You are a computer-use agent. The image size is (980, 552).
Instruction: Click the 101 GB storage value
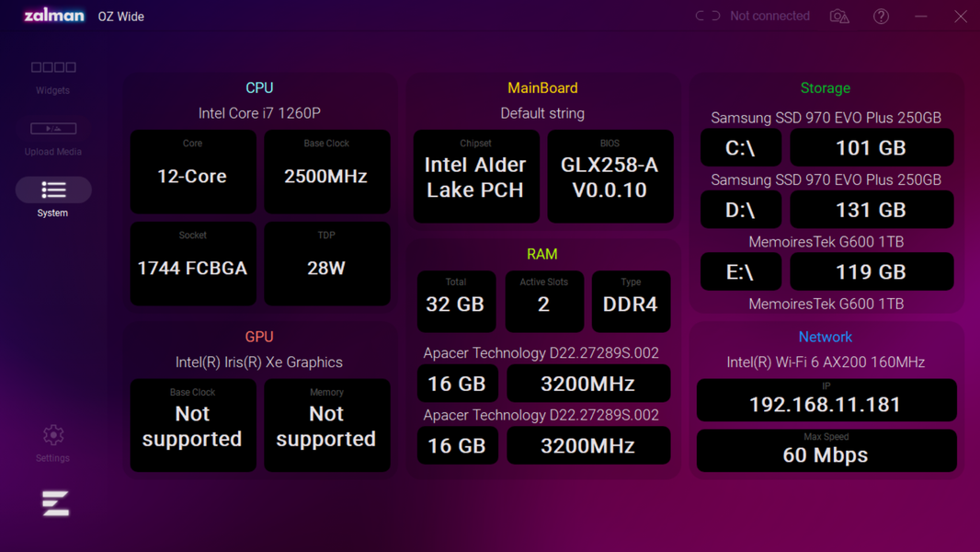pos(872,147)
